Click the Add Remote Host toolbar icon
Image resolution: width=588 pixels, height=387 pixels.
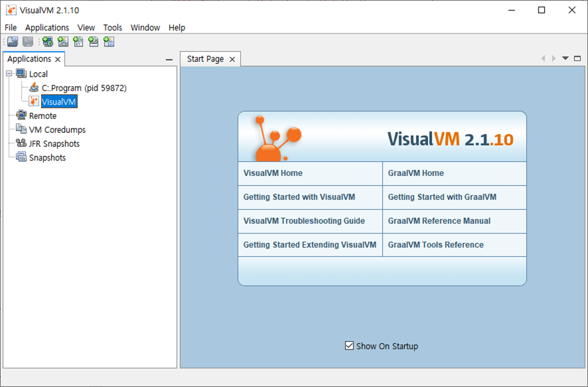[47, 42]
